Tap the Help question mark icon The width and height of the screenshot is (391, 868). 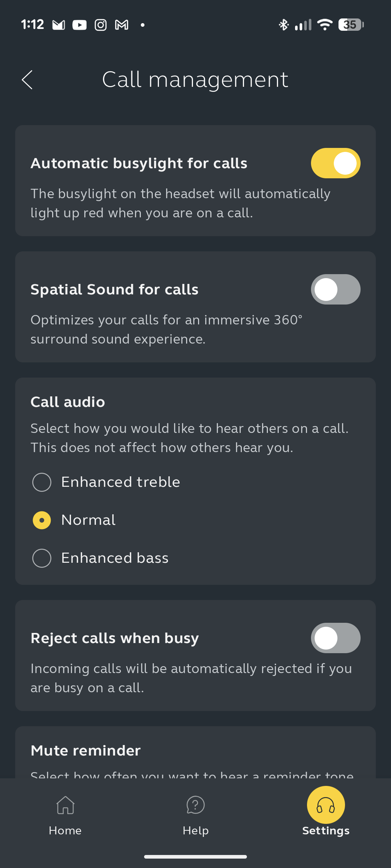[x=195, y=805]
